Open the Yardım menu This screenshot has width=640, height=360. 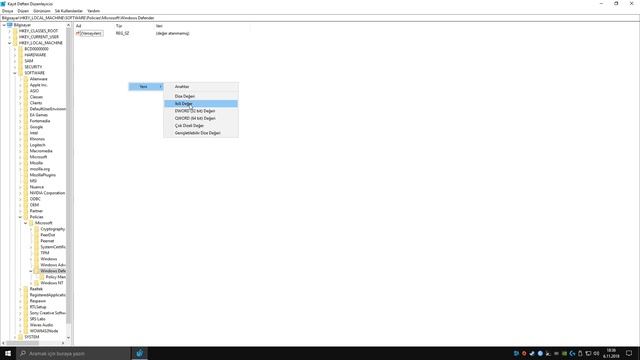(93, 11)
